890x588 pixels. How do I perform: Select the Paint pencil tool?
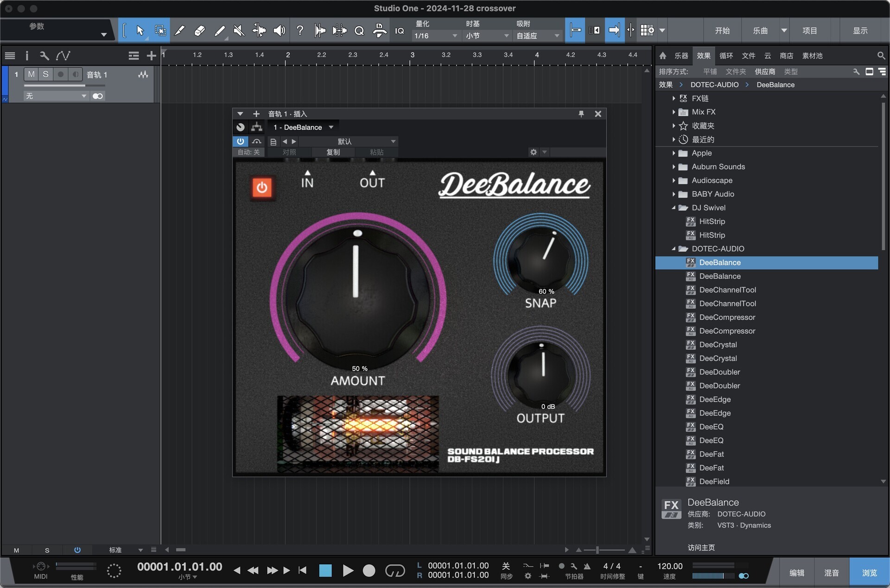[x=220, y=31]
